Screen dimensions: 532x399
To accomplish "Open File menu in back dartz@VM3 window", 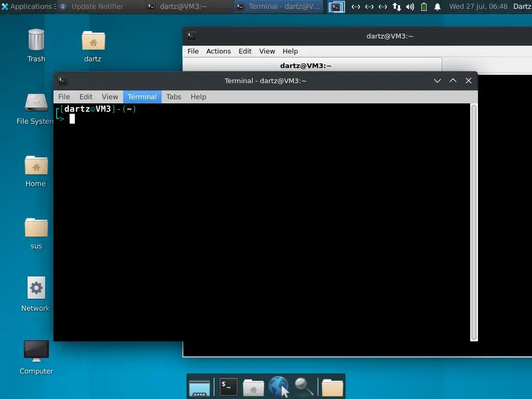I will (193, 51).
